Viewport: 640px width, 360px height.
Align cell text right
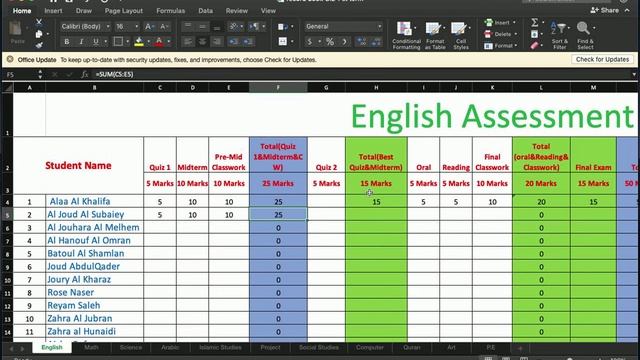click(x=217, y=42)
